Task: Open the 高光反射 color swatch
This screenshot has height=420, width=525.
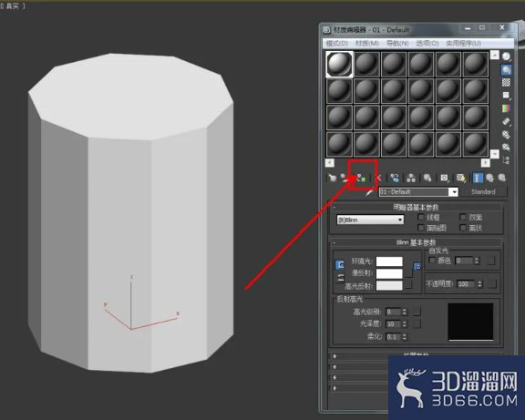Action: pos(389,285)
